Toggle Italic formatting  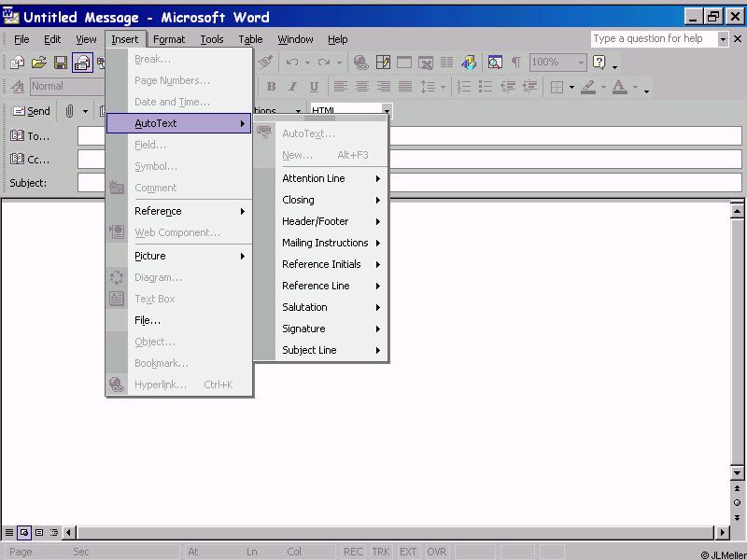pyautogui.click(x=292, y=87)
